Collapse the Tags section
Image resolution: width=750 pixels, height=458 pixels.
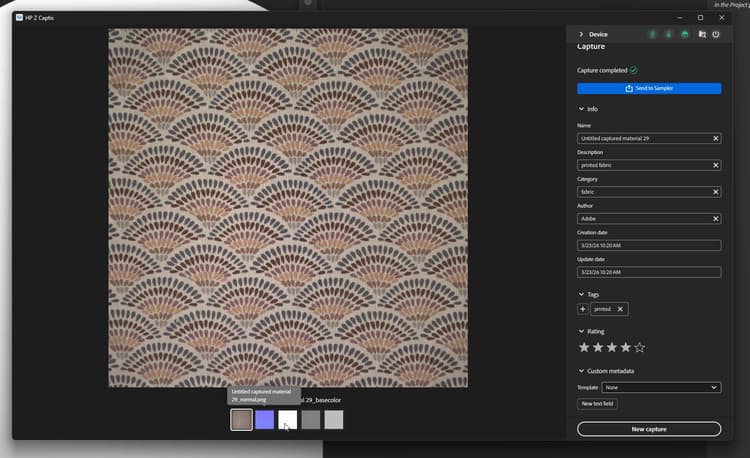point(582,294)
